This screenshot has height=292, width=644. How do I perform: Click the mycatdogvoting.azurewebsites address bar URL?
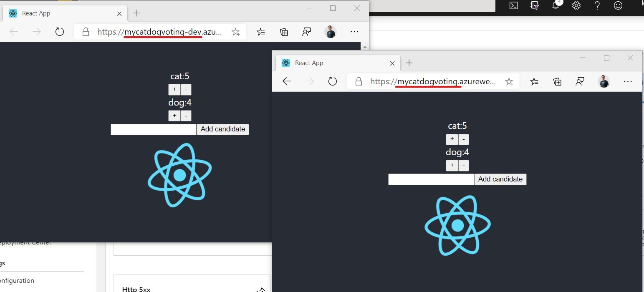tap(433, 81)
